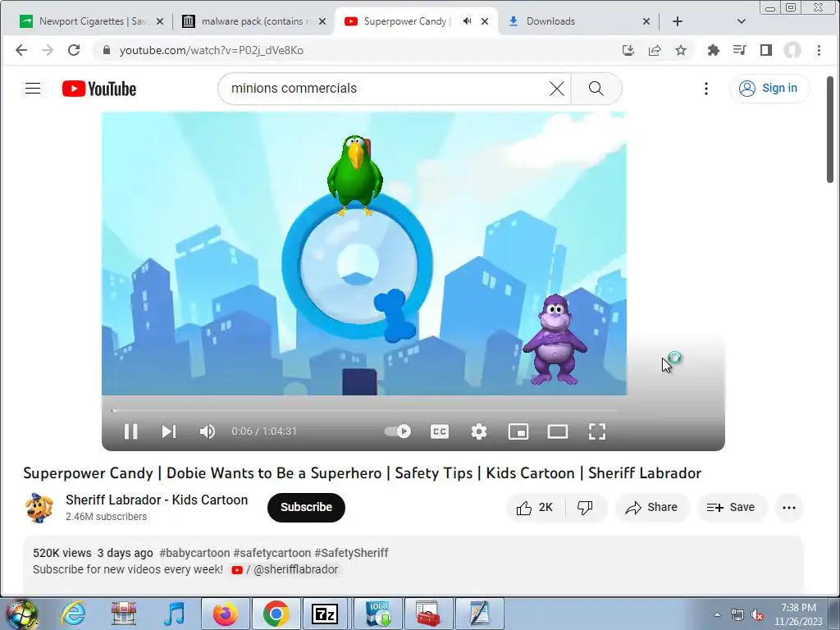Open the video settings gear
The width and height of the screenshot is (840, 630).
point(479,431)
